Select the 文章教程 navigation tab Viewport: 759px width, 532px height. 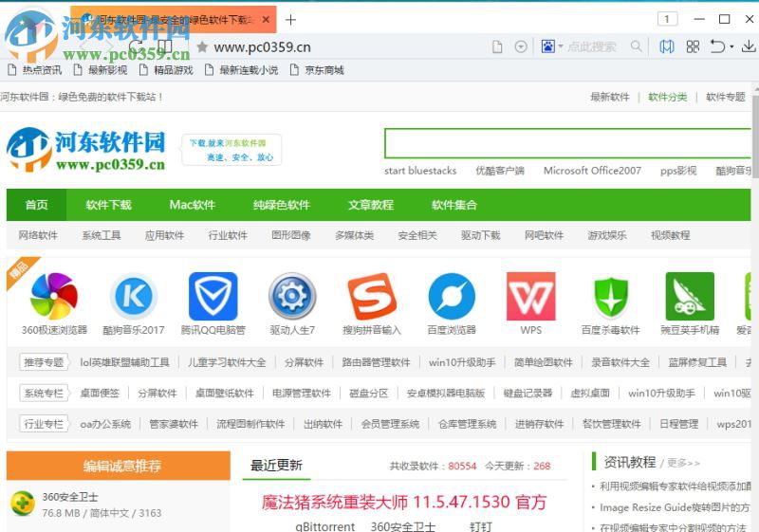click(x=371, y=205)
